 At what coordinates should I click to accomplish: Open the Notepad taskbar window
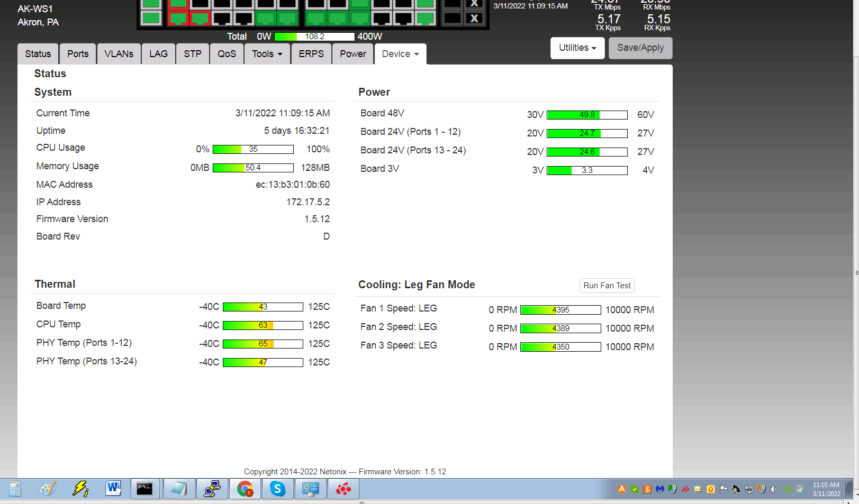pos(178,489)
